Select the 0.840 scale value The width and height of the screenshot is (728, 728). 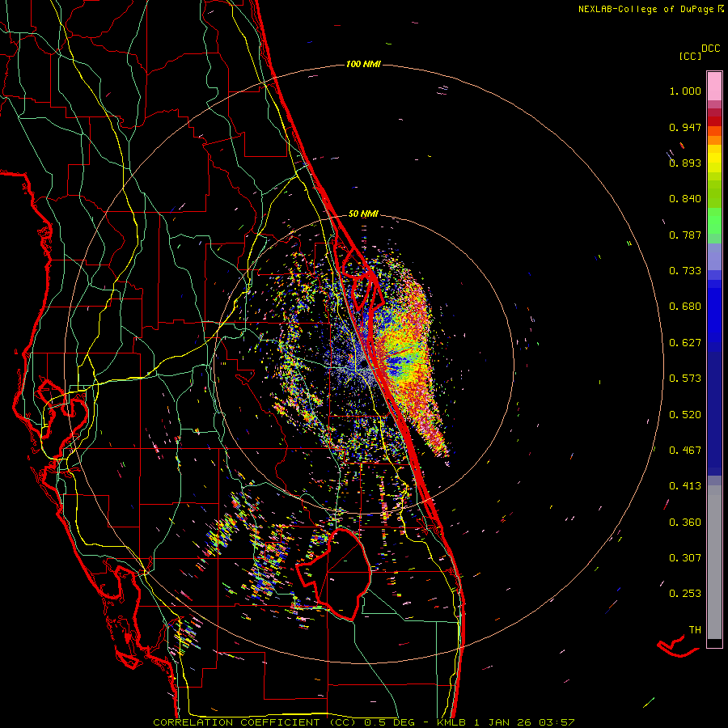[x=685, y=199]
